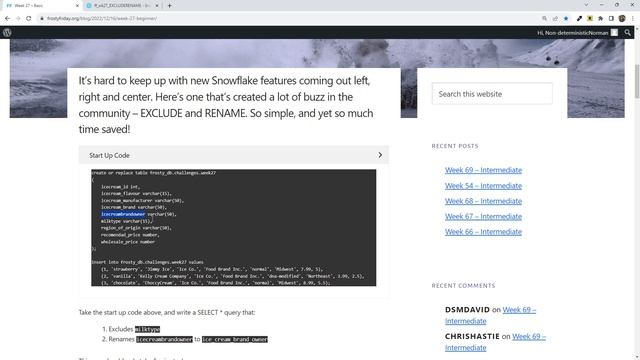Reload the page with the refresh icon
This screenshot has width=640, height=360.
click(x=29, y=18)
